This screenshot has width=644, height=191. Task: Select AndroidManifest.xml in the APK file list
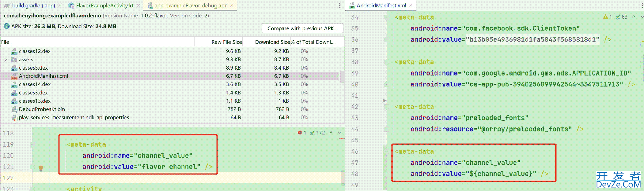(x=43, y=76)
